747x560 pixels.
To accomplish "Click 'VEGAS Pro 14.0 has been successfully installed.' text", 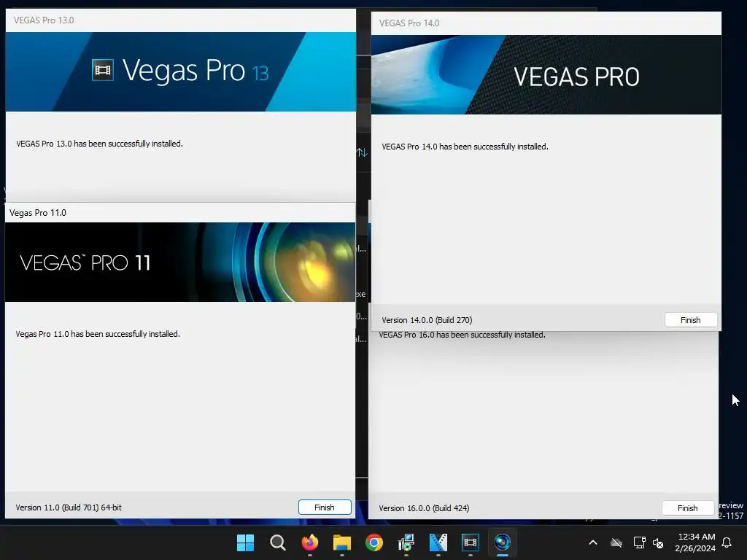I will (465, 146).
